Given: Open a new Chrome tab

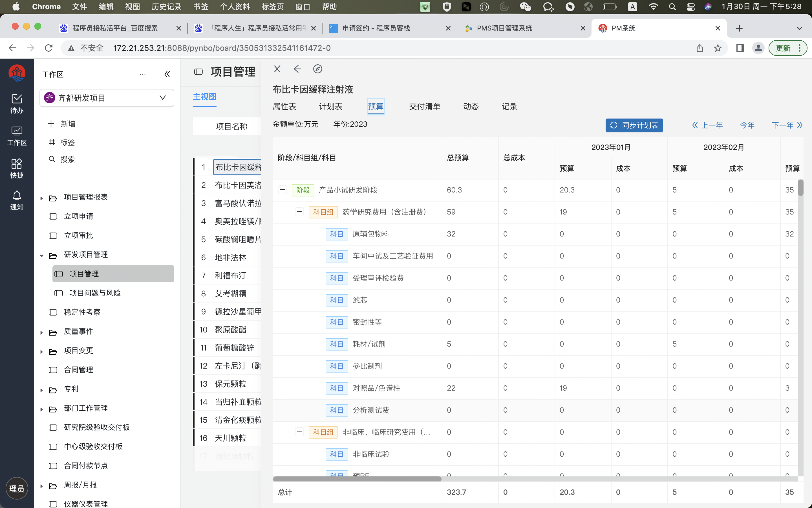Looking at the screenshot, I should (739, 28).
